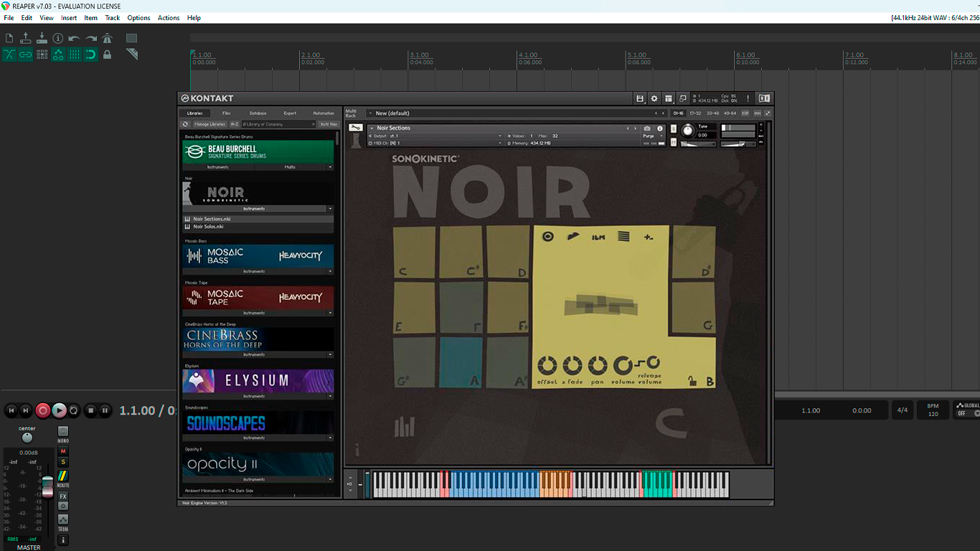Viewport: 980px width, 551px height.
Task: Click Kontakt's workspace layout icon
Action: [x=669, y=98]
